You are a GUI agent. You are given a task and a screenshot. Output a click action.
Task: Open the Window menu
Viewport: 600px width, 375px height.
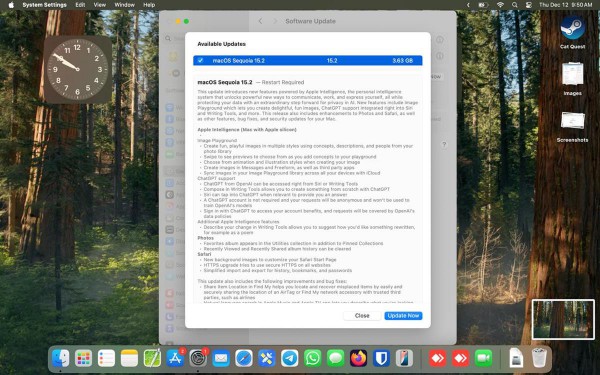click(124, 5)
